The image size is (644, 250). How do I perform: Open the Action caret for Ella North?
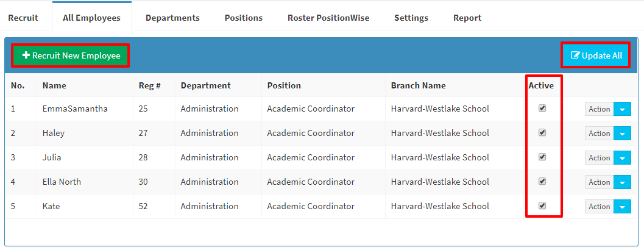tap(622, 182)
